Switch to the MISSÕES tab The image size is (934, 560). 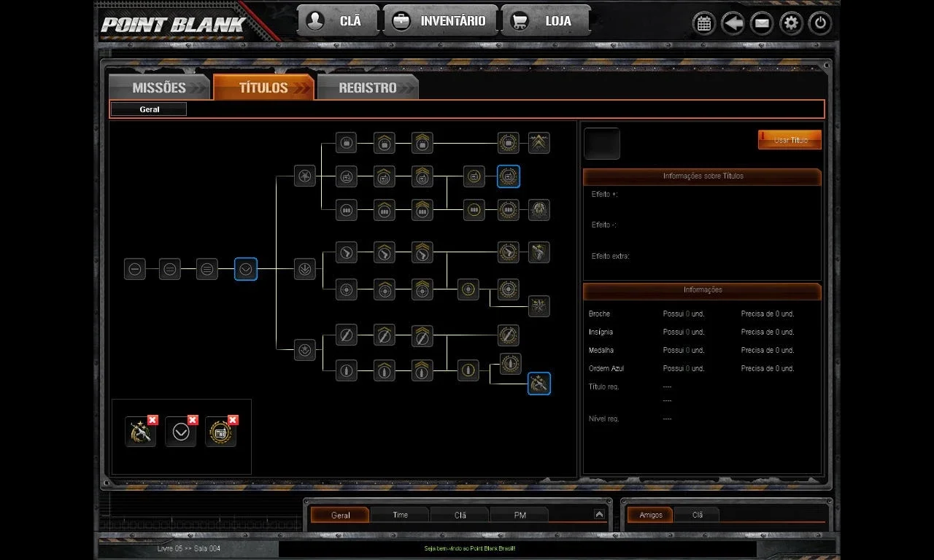(x=159, y=87)
